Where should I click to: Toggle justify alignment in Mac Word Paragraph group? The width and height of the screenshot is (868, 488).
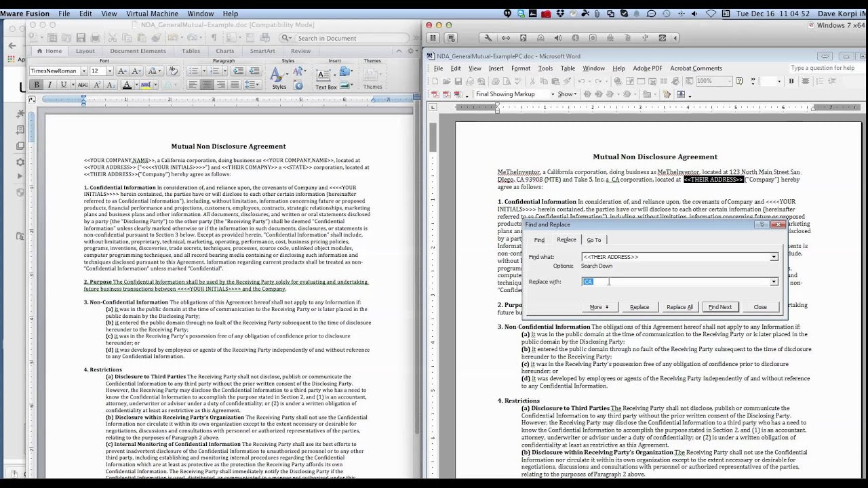pos(235,85)
